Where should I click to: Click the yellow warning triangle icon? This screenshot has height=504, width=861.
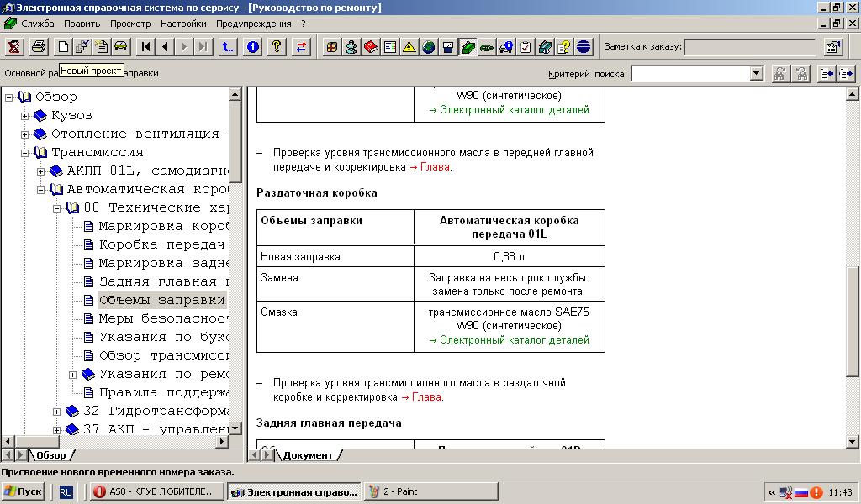coord(409,47)
